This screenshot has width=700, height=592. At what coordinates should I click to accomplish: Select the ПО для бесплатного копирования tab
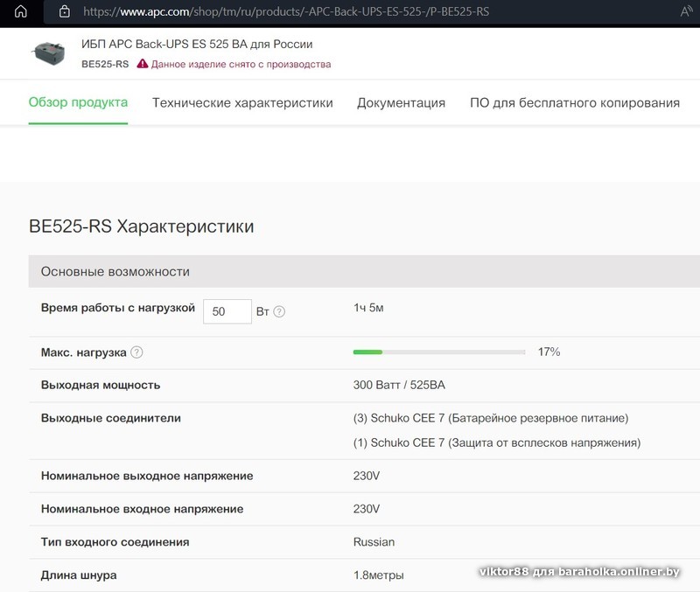tap(575, 102)
